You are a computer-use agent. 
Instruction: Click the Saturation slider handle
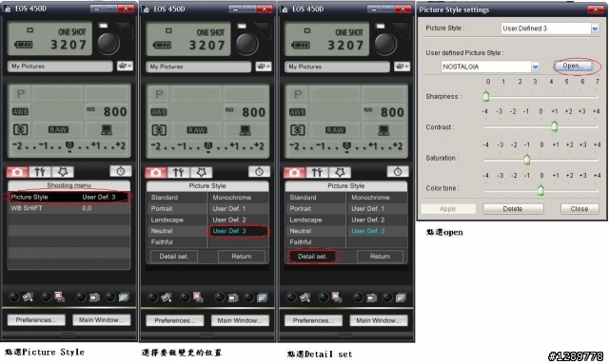click(526, 159)
